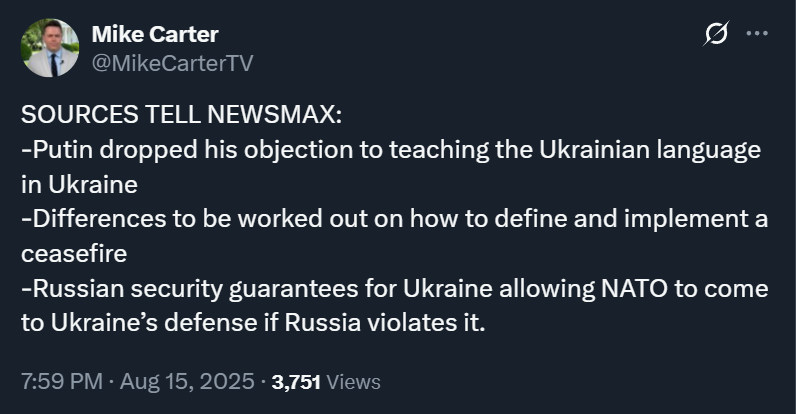Screen dimensions: 796x414
Task: Click the Views label
Action: [x=353, y=382]
